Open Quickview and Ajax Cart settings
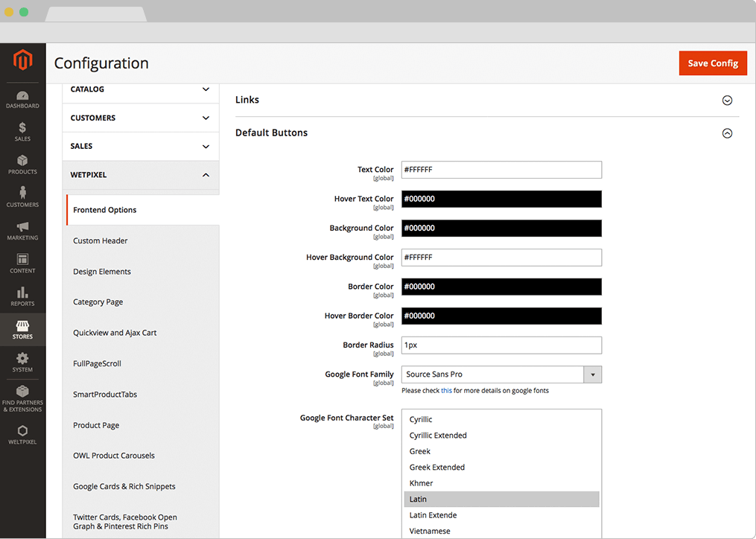The width and height of the screenshot is (756, 539). coord(115,333)
